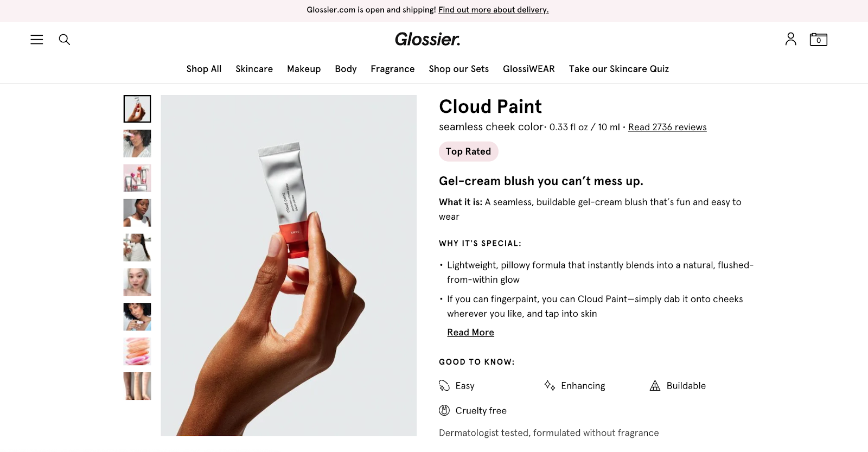The image size is (868, 452).
Task: Open the hamburger navigation menu
Action: pyautogui.click(x=36, y=39)
